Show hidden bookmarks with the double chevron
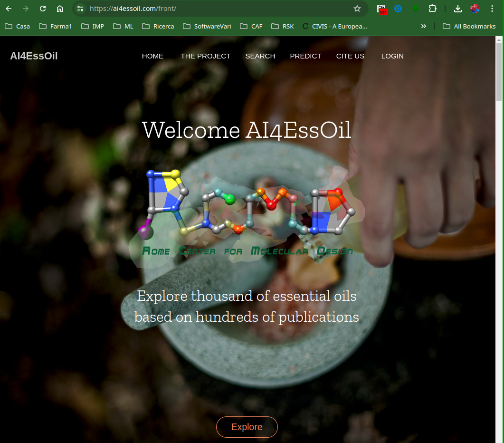 pyautogui.click(x=424, y=27)
